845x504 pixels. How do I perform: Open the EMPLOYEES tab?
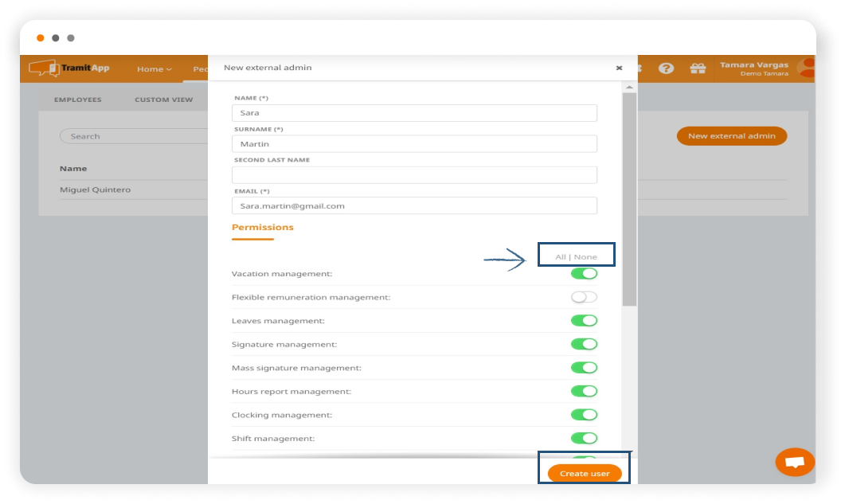pos(77,100)
